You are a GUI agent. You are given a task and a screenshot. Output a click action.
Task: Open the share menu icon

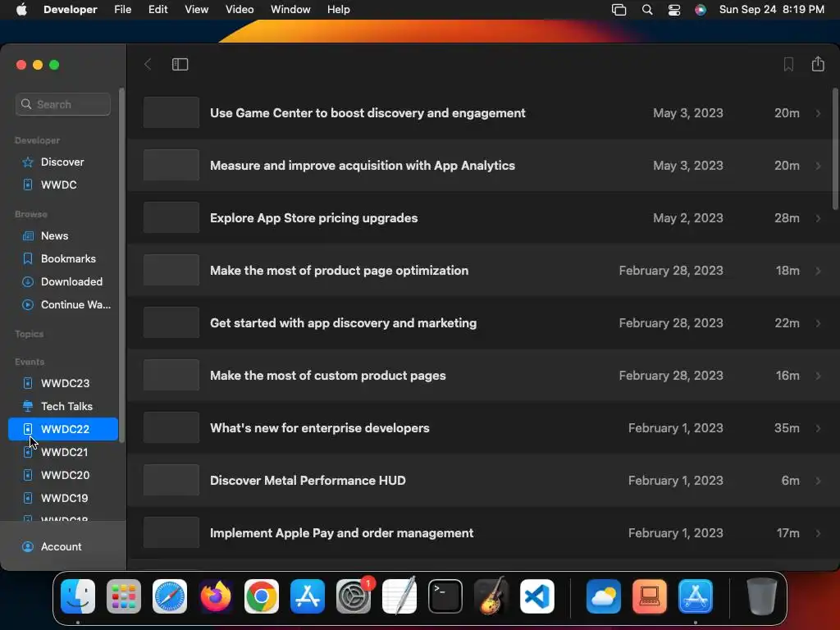point(818,64)
